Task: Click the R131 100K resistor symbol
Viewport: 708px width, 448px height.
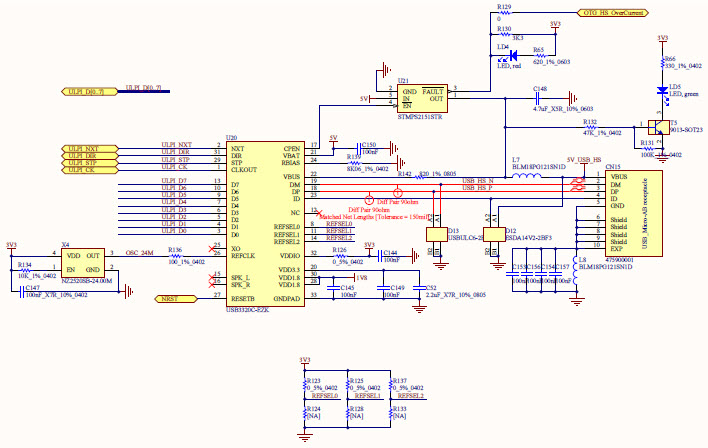Action: (x=648, y=149)
